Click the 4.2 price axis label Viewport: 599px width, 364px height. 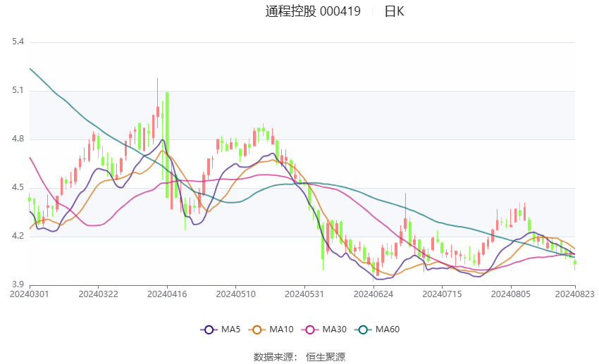[18, 236]
